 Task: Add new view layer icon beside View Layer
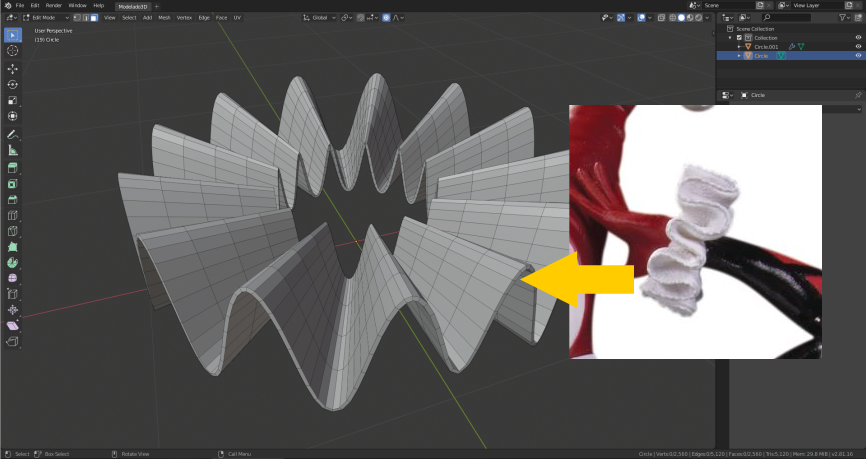848,6
